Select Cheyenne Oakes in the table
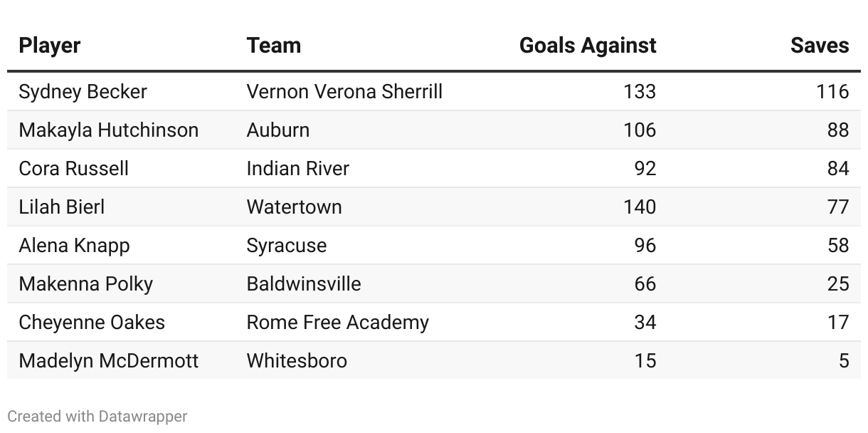This screenshot has height=433, width=868. (92, 323)
